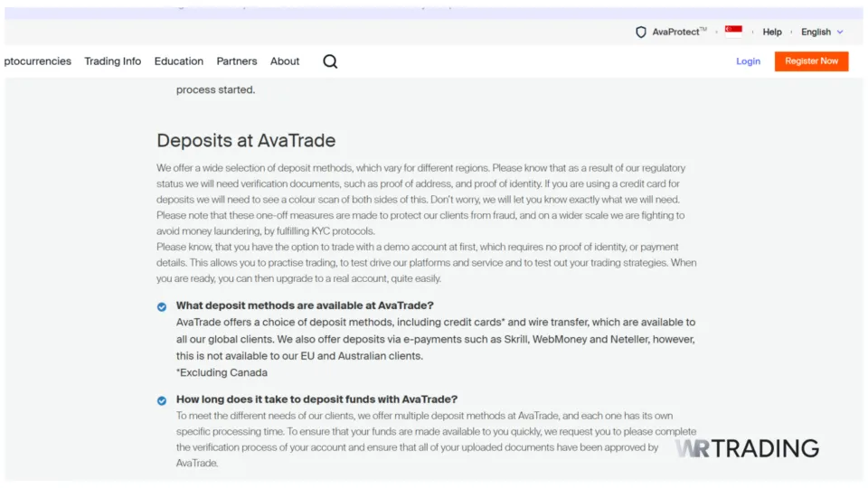This screenshot has height=488, width=868.
Task: Open the Education menu
Action: coord(179,61)
